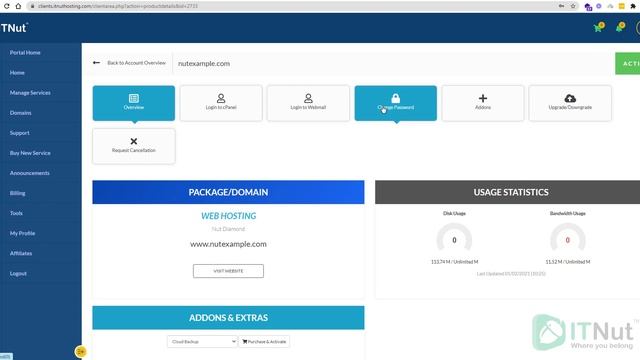Click the address bar URL
Viewport: 640px width, 360px height.
coord(118,6)
